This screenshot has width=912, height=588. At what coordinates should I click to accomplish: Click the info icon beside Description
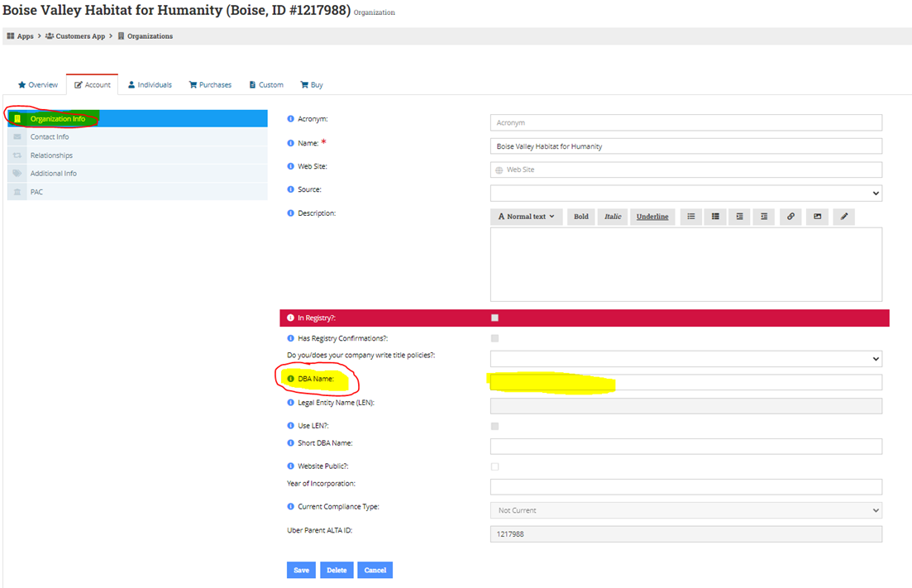[x=290, y=213]
